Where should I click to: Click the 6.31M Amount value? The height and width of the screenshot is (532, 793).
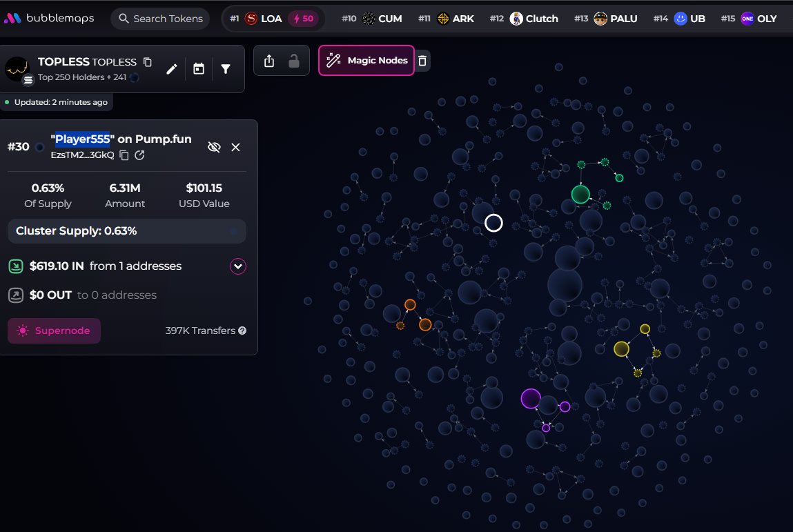click(x=125, y=188)
